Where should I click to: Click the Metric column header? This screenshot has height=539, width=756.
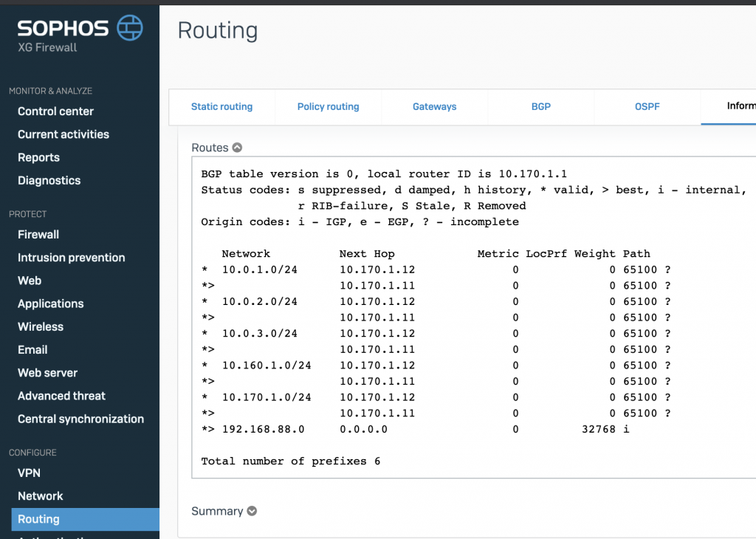pos(498,253)
